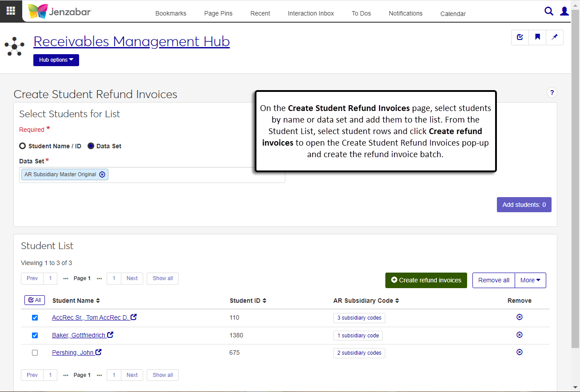Click the Create refund invoices button

pos(426,280)
